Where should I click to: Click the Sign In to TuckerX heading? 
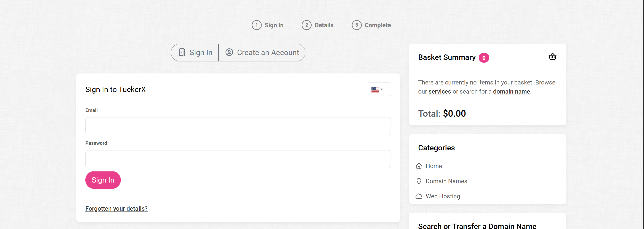pos(115,89)
